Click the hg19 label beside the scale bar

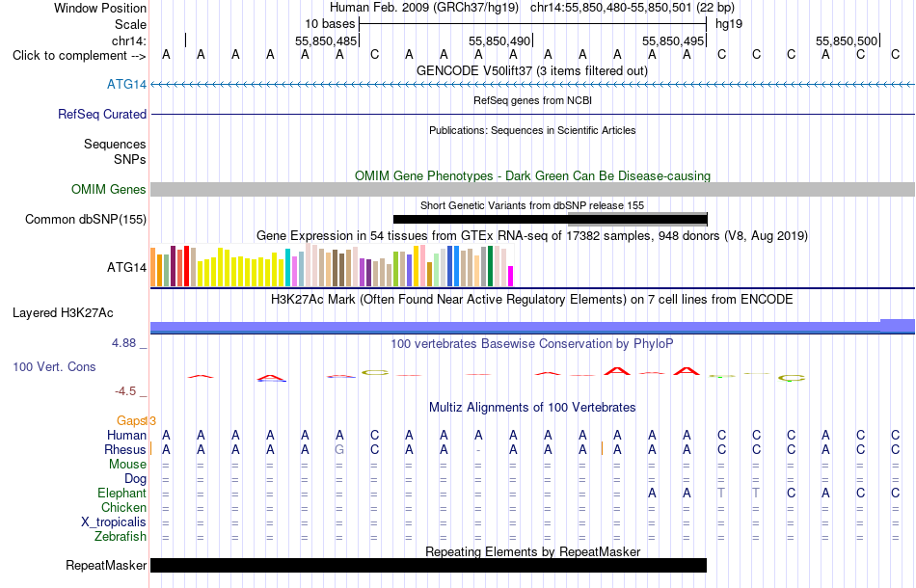click(729, 24)
